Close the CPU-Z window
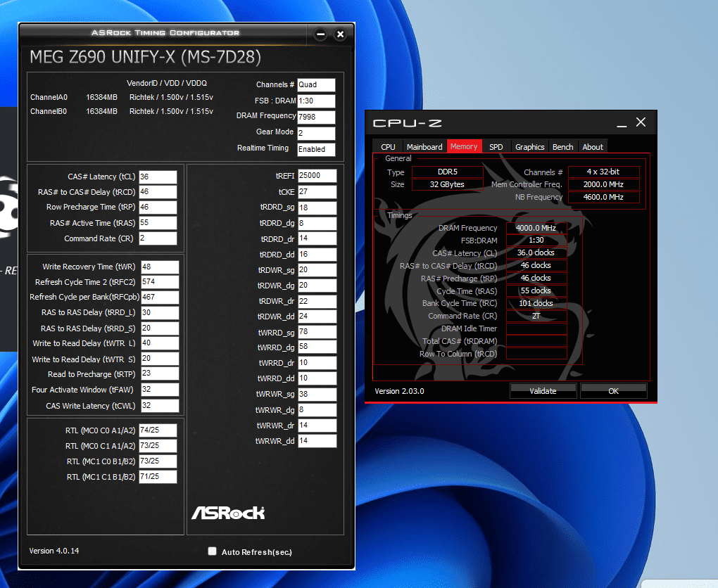718x588 pixels. (x=641, y=122)
